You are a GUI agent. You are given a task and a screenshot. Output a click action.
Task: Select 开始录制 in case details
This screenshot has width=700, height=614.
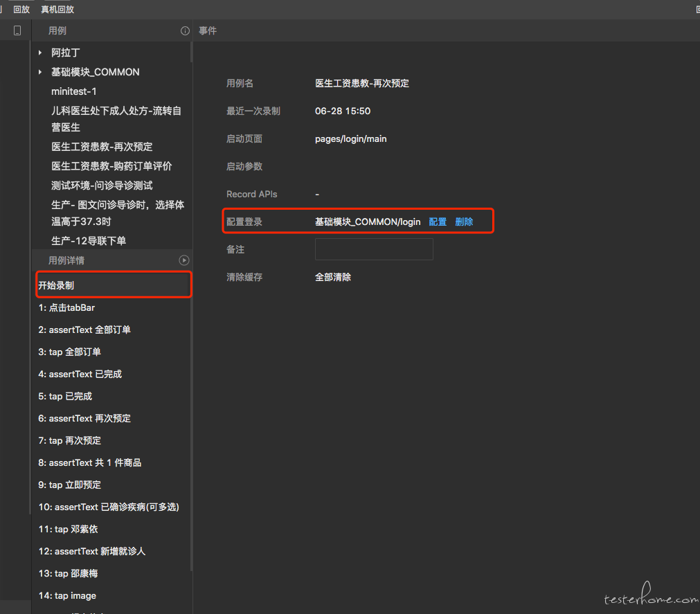114,285
